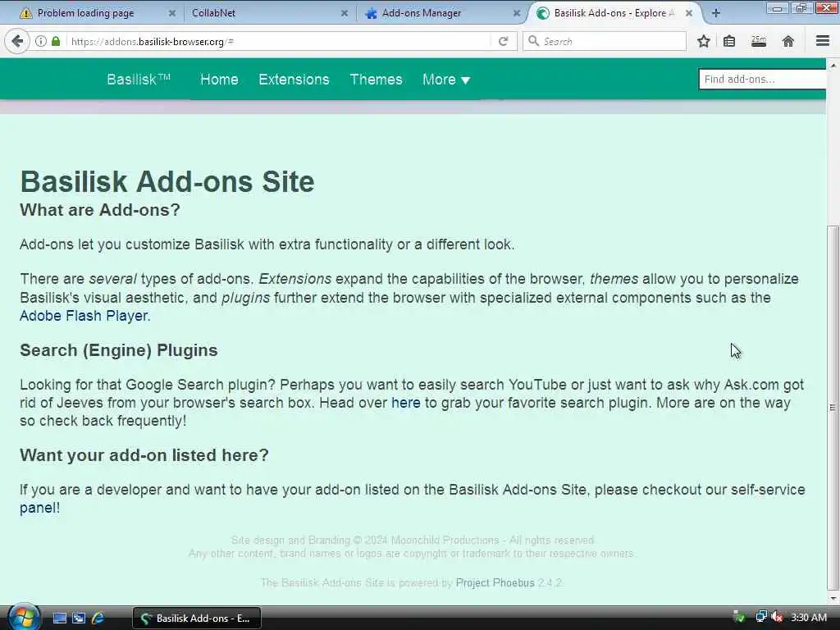Click the muted volume tray icon

coord(777,618)
